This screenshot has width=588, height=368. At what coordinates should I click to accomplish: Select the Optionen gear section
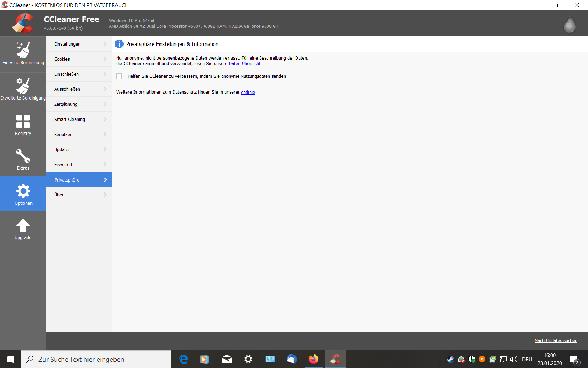click(x=23, y=194)
